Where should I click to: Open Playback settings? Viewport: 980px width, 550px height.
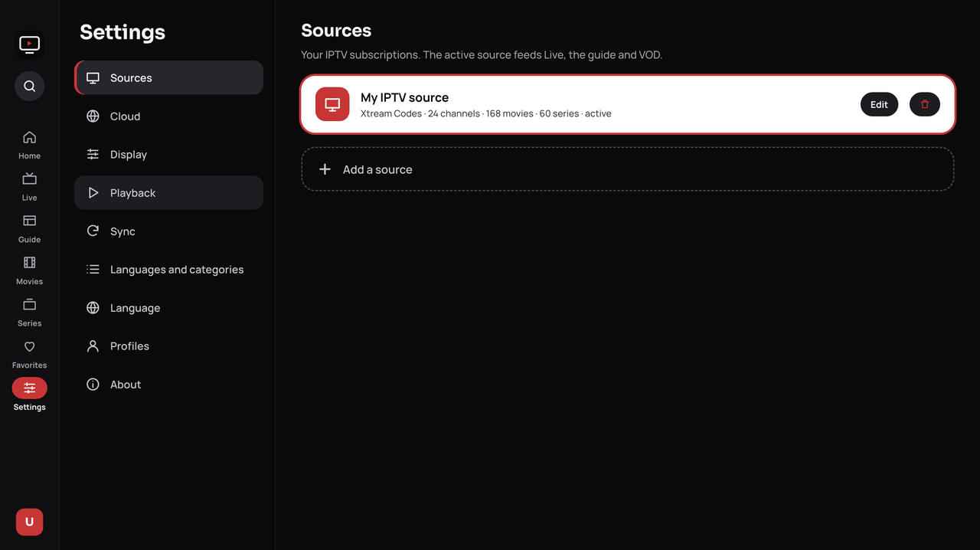tap(168, 192)
